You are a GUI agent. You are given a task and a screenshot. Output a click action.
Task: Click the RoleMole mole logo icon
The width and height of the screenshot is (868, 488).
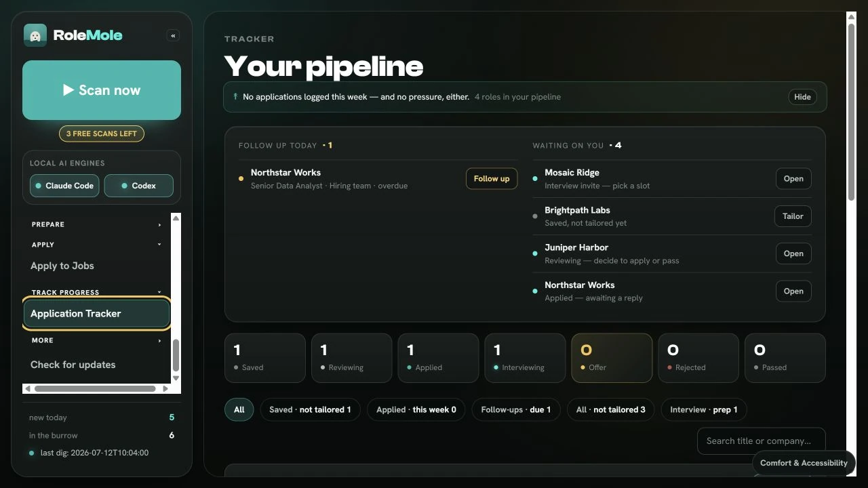(35, 35)
